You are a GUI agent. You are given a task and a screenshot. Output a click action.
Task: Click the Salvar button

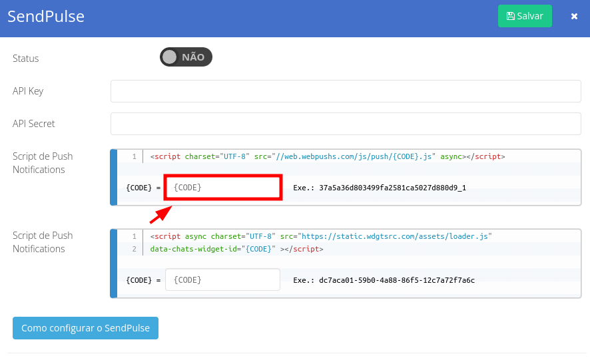coord(525,16)
